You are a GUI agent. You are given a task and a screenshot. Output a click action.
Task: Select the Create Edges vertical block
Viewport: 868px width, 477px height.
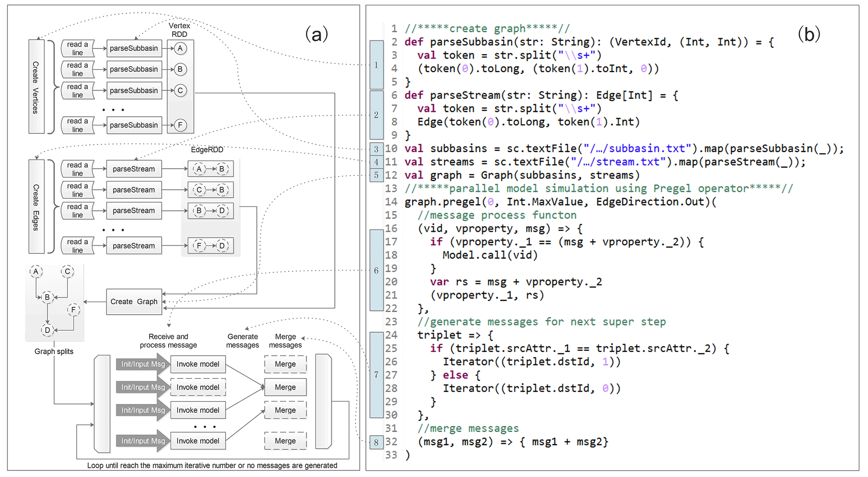[x=36, y=206]
